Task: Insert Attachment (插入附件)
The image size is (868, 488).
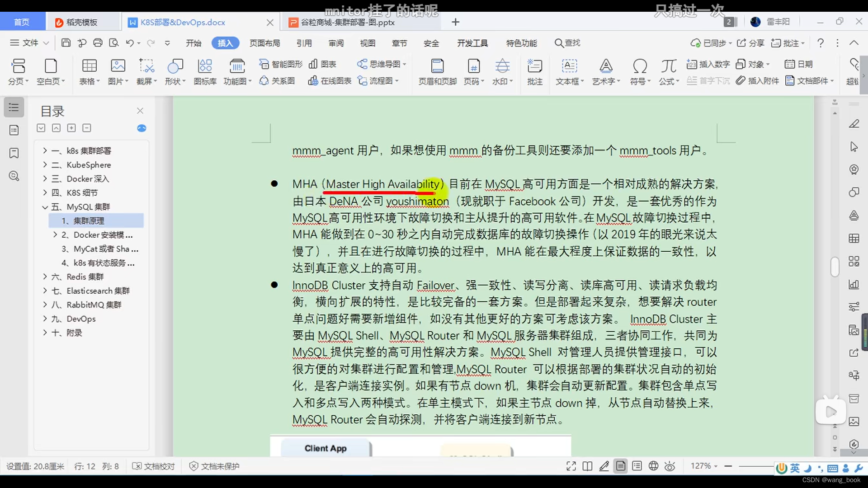Action: click(758, 81)
